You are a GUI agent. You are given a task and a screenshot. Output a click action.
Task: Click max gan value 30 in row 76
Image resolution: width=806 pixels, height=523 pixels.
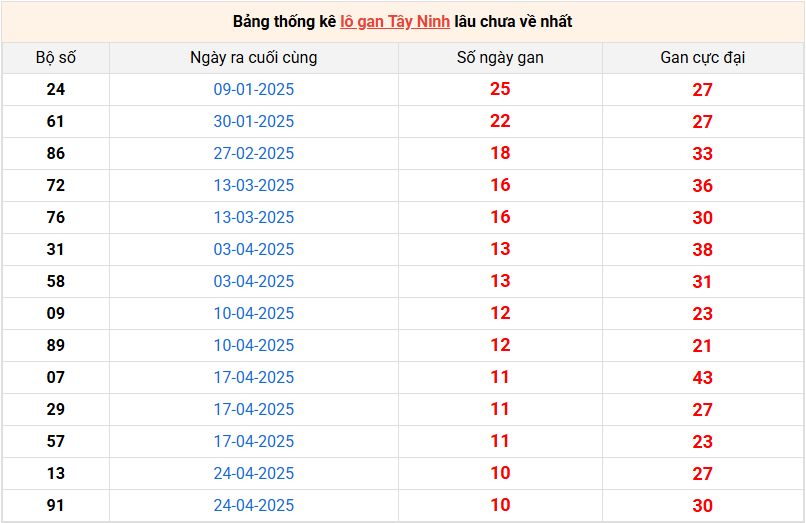point(702,218)
